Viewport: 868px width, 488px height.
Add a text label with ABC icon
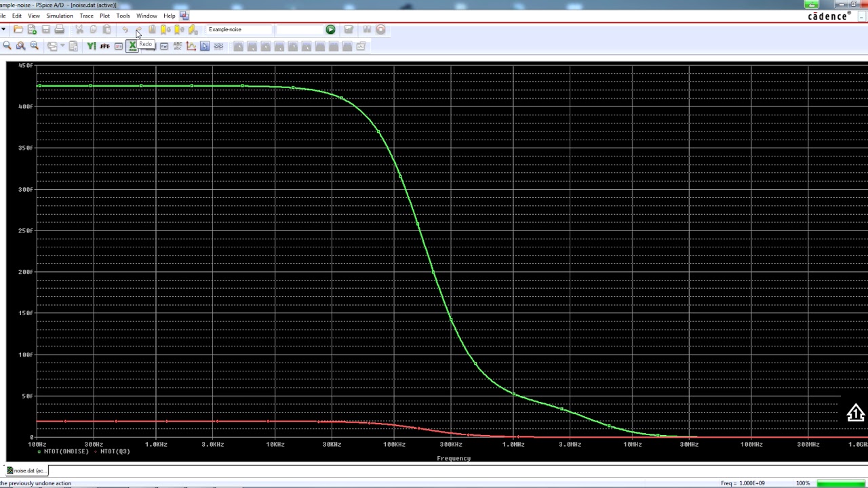pyautogui.click(x=178, y=46)
